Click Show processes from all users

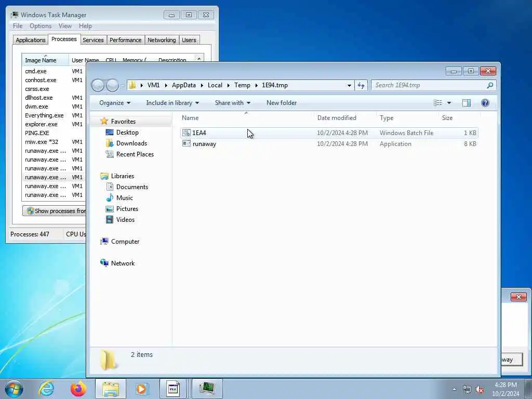pos(54,211)
